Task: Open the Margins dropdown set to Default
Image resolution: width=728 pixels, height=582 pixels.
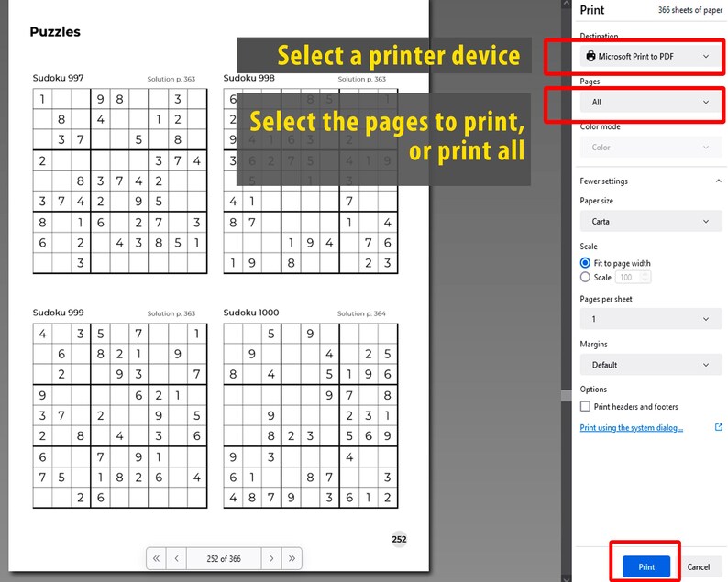Action: (x=650, y=365)
